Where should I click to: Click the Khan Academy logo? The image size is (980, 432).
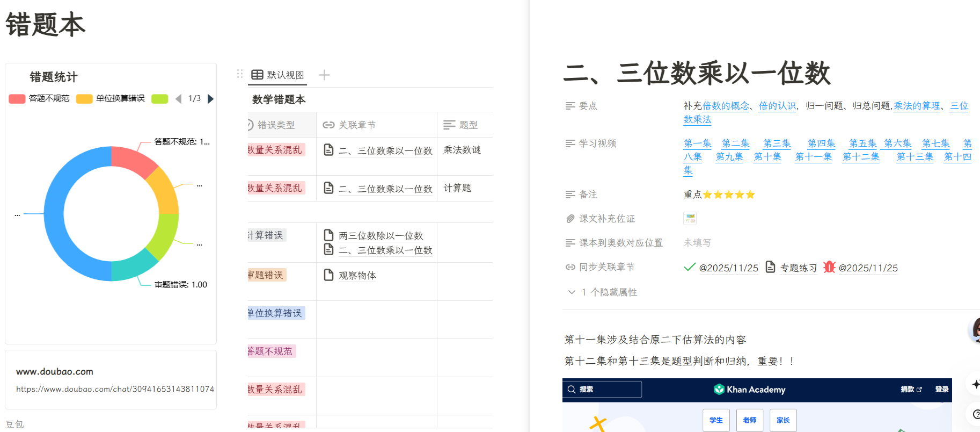[x=719, y=390]
